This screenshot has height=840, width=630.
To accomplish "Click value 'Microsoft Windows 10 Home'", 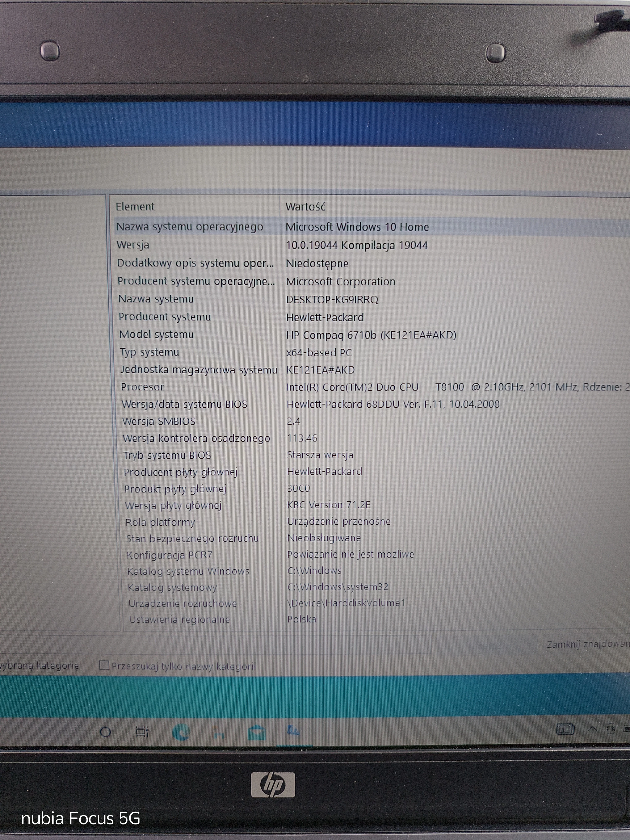I will pyautogui.click(x=357, y=227).
